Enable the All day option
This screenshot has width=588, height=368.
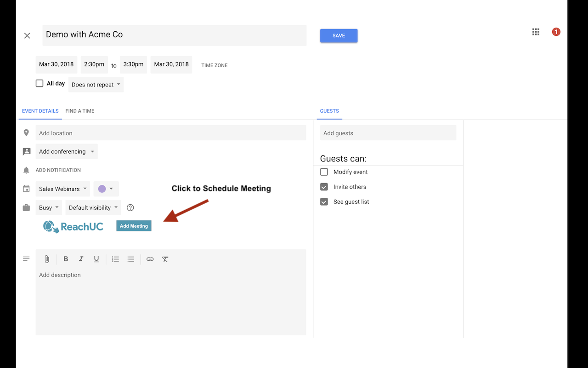click(40, 83)
